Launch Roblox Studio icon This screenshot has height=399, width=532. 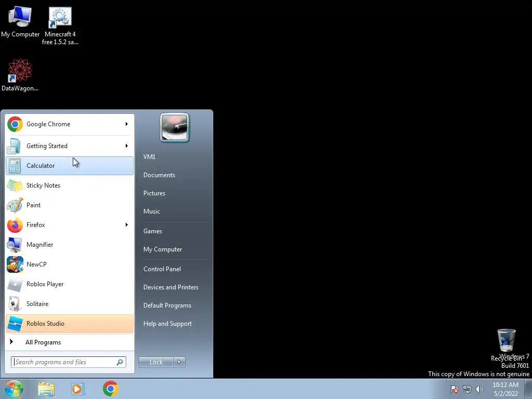[15, 324]
